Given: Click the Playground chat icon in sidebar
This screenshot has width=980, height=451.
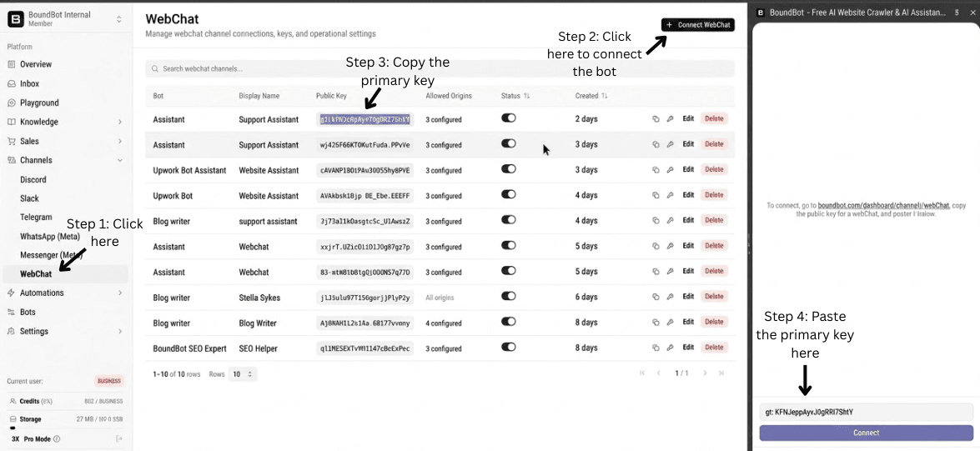Looking at the screenshot, I should pos(12,103).
